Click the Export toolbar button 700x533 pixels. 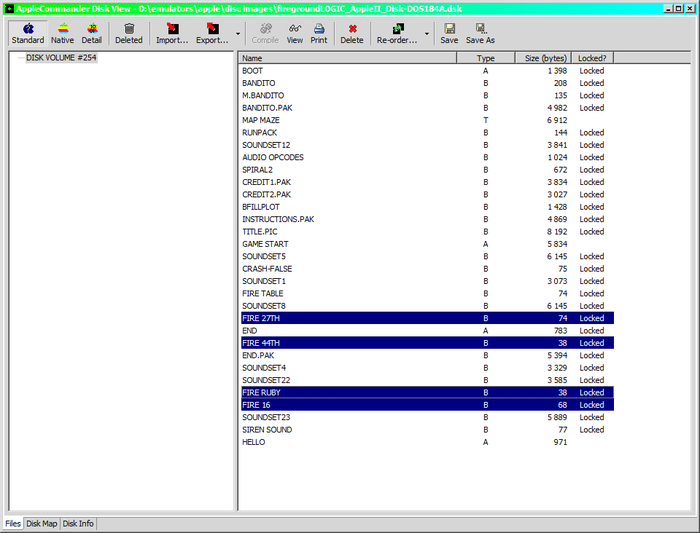pos(211,33)
